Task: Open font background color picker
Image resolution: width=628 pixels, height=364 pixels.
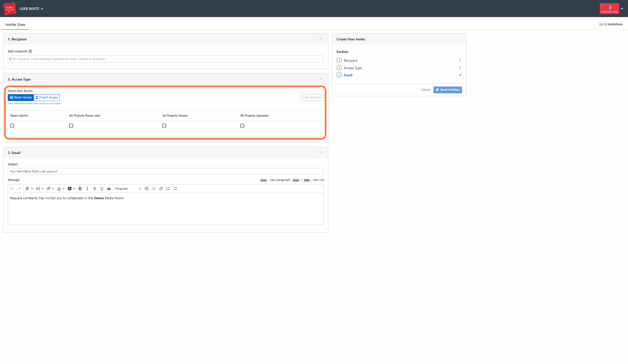Action: pos(71,189)
